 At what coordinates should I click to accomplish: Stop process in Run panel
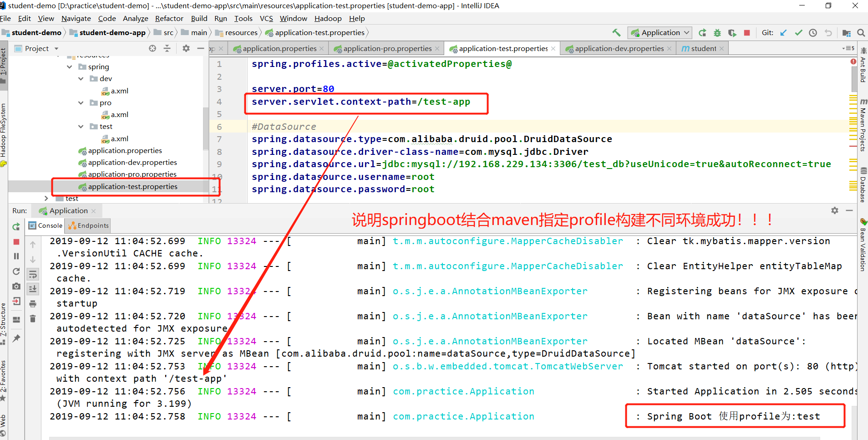pos(16,242)
